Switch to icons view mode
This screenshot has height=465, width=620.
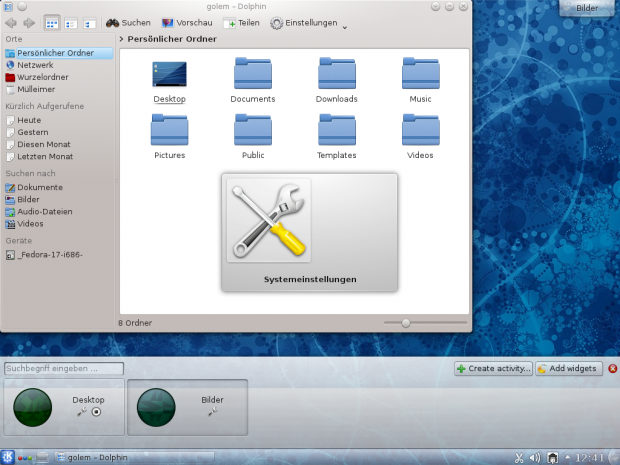52,22
